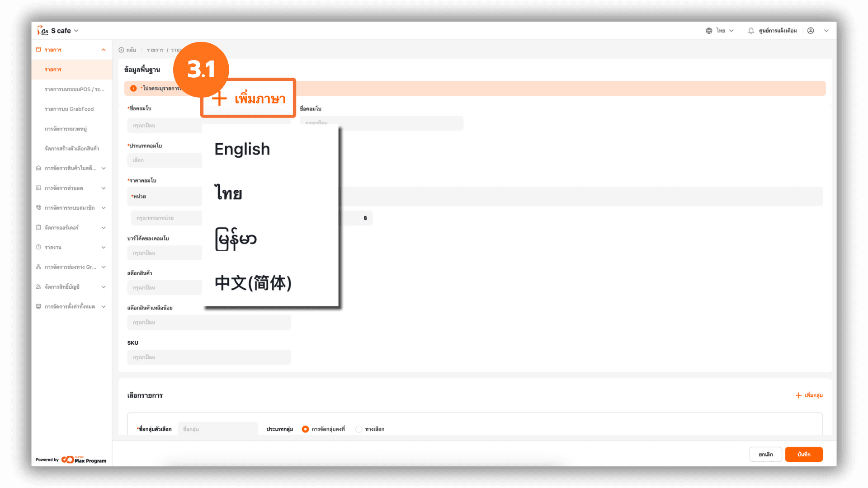
Task: Click the plus icon beside เพิ่มกลุ่ม
Action: pos(798,395)
